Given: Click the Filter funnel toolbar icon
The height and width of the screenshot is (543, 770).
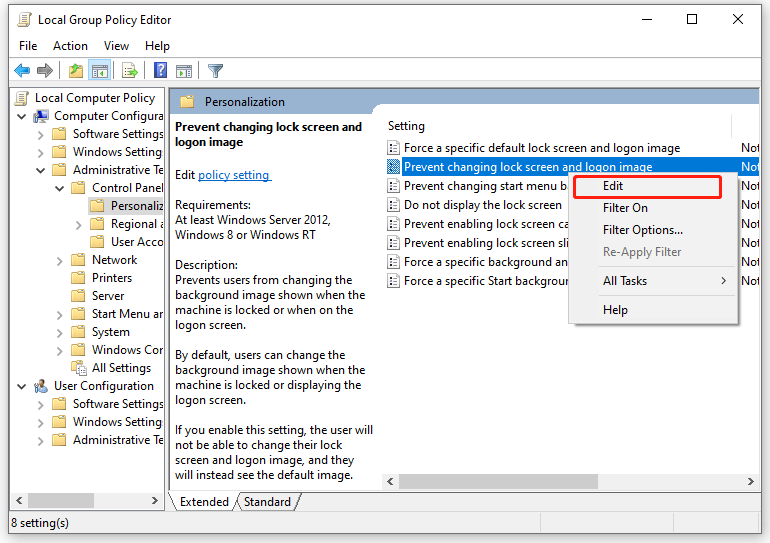Looking at the screenshot, I should [x=215, y=71].
